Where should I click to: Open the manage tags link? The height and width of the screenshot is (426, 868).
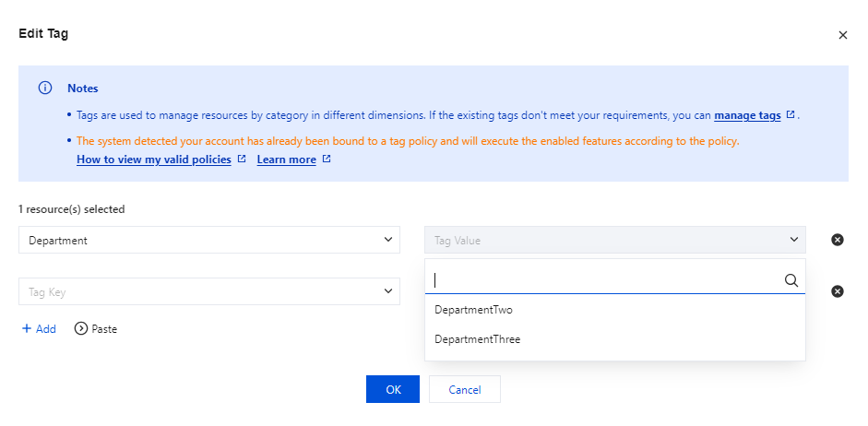coord(747,115)
